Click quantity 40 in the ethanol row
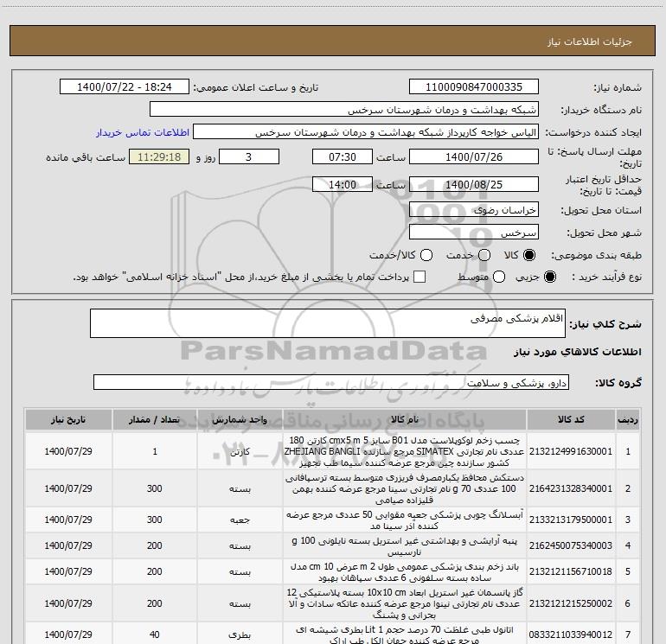 tap(155, 634)
